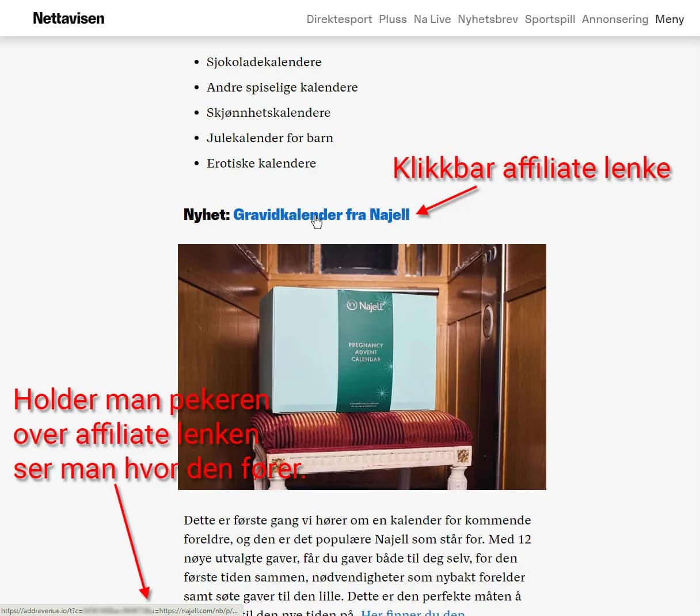This screenshot has width=700, height=616.
Task: Open the Meny button
Action: click(x=669, y=19)
